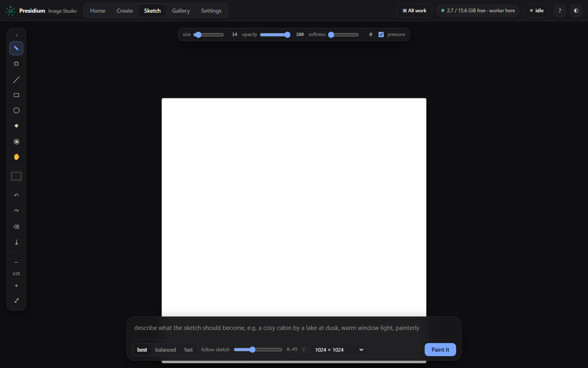This screenshot has height=368, width=588.
Task: Click the Sketch tab
Action: 152,11
